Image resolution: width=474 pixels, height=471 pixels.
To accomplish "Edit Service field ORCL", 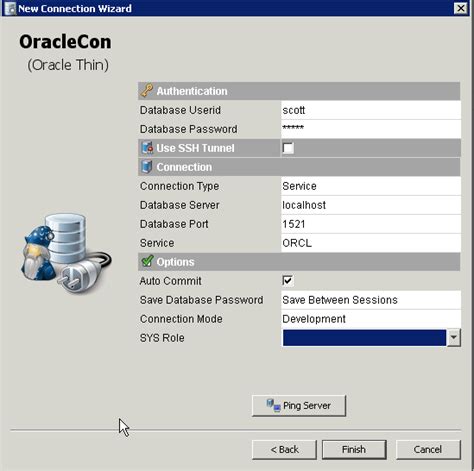I will coord(371,243).
